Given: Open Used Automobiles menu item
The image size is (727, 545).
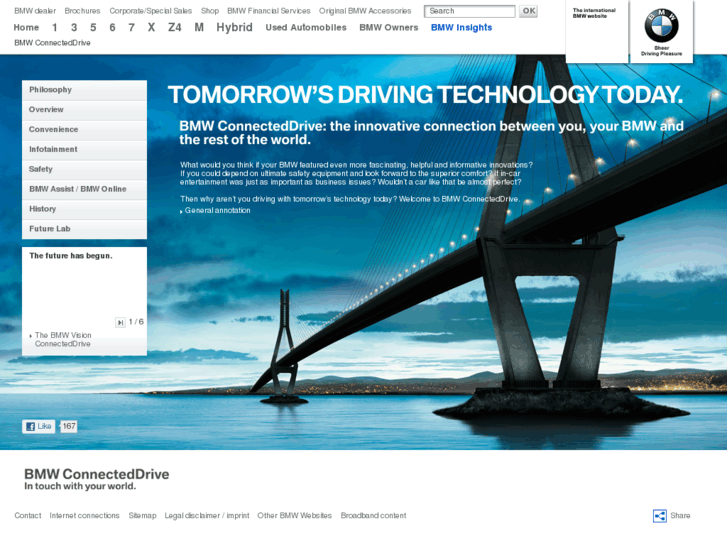Looking at the screenshot, I should coord(306,27).
